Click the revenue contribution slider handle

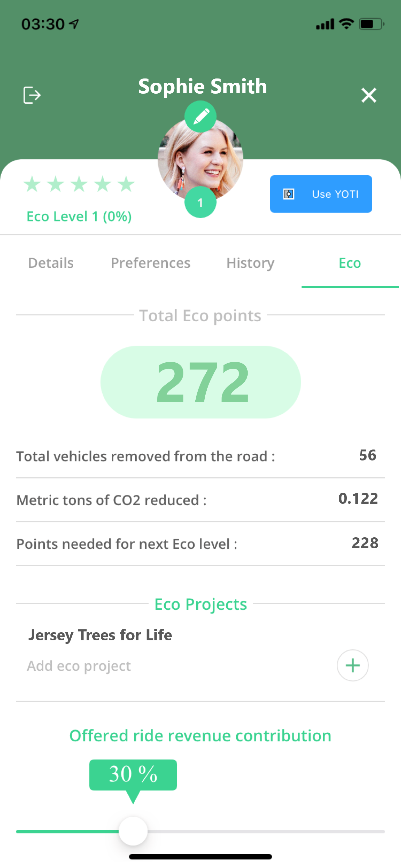(x=133, y=831)
